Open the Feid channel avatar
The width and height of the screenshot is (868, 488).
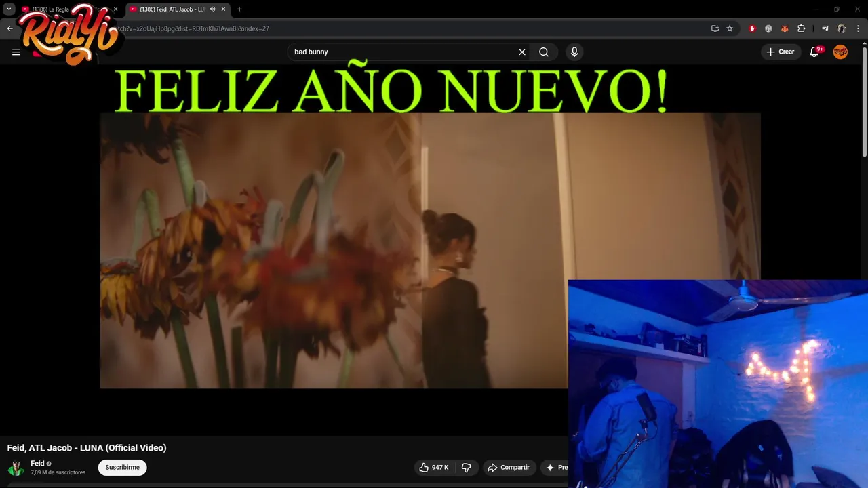pos(16,468)
